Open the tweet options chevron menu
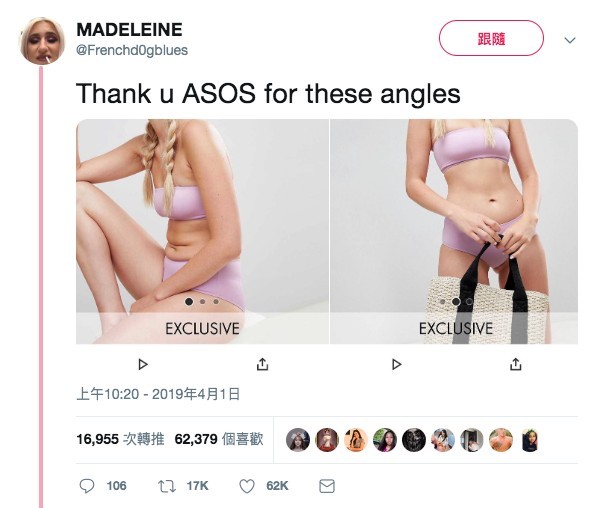Viewport: 609px width, 508px height. click(569, 40)
